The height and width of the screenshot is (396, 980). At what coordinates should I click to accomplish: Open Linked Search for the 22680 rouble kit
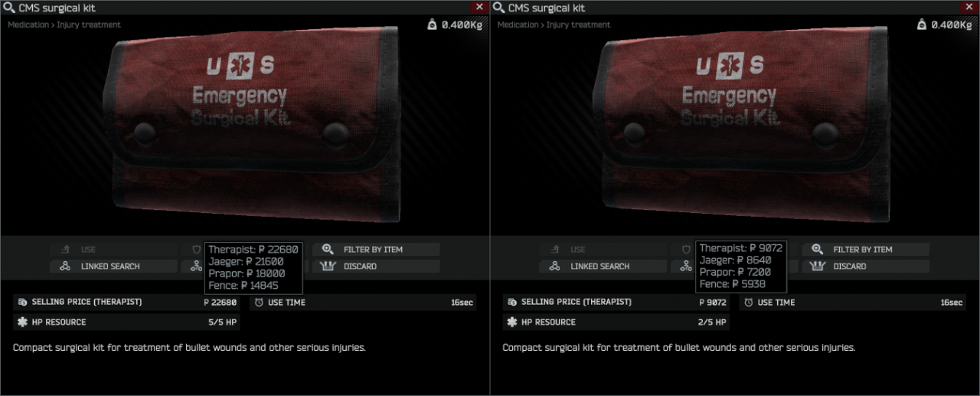[113, 267]
